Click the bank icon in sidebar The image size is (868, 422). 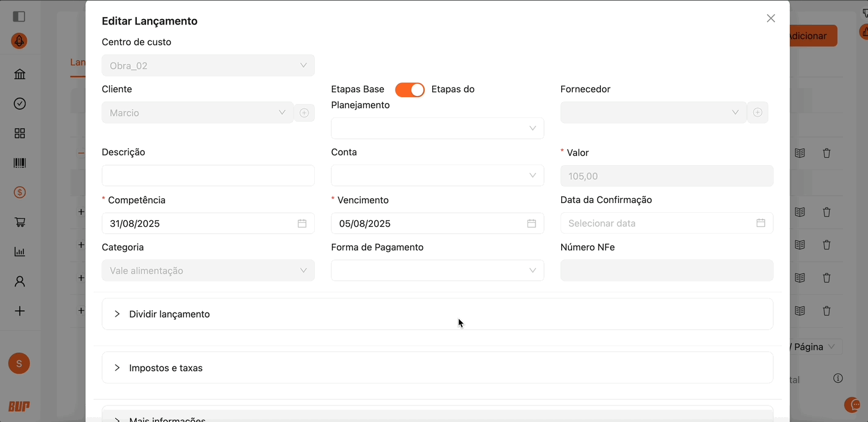coord(20,75)
